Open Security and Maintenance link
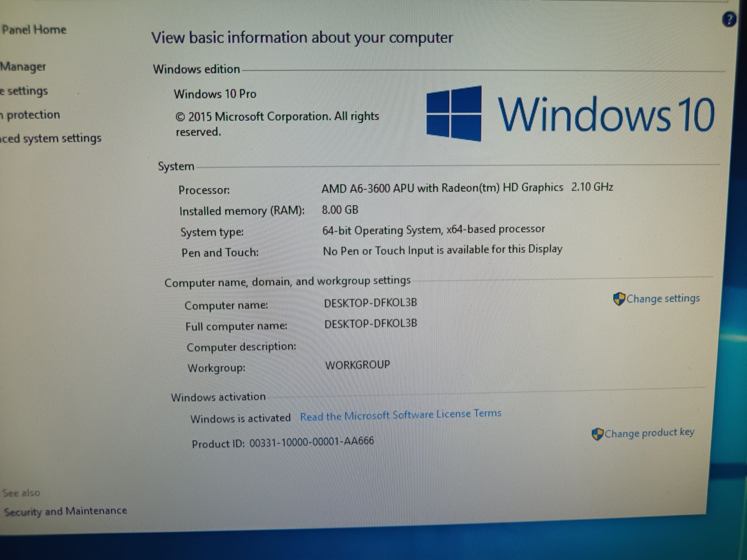 click(x=65, y=511)
